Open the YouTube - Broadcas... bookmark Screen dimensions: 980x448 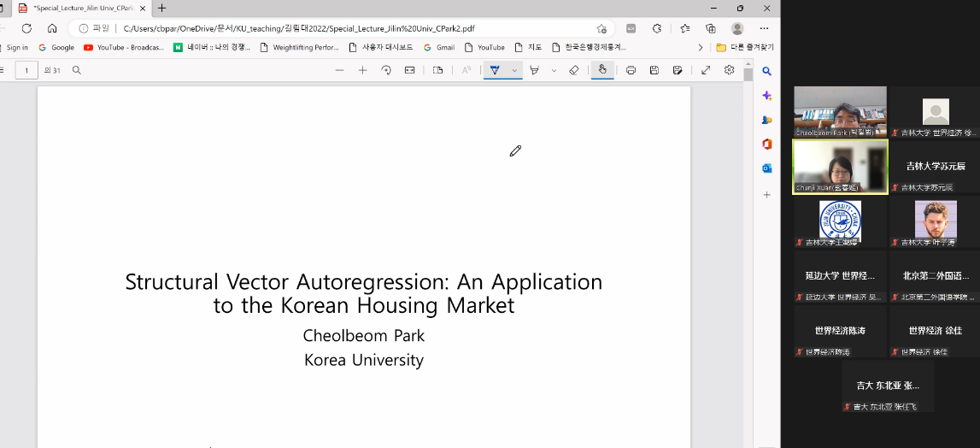(x=124, y=47)
